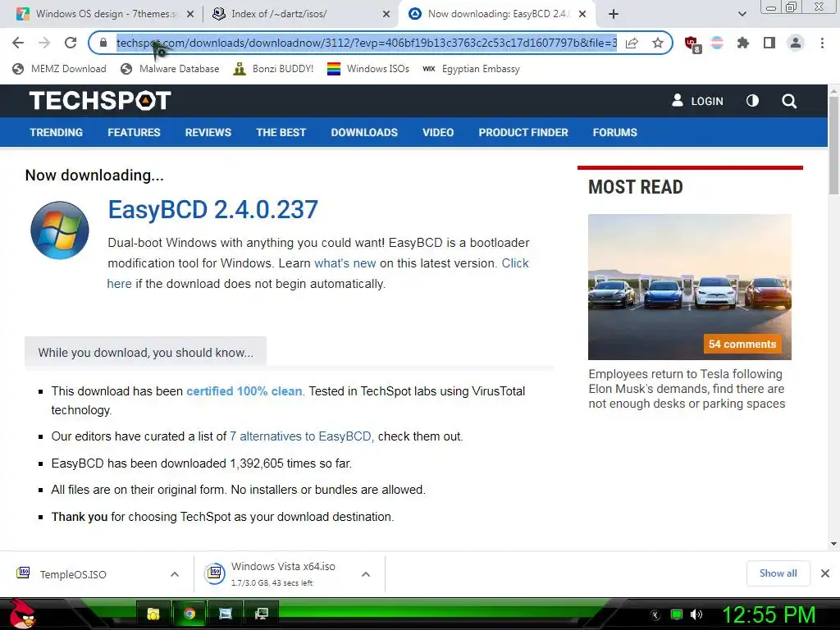The height and width of the screenshot is (630, 840).
Task: Reload the current page
Action: coord(71,43)
